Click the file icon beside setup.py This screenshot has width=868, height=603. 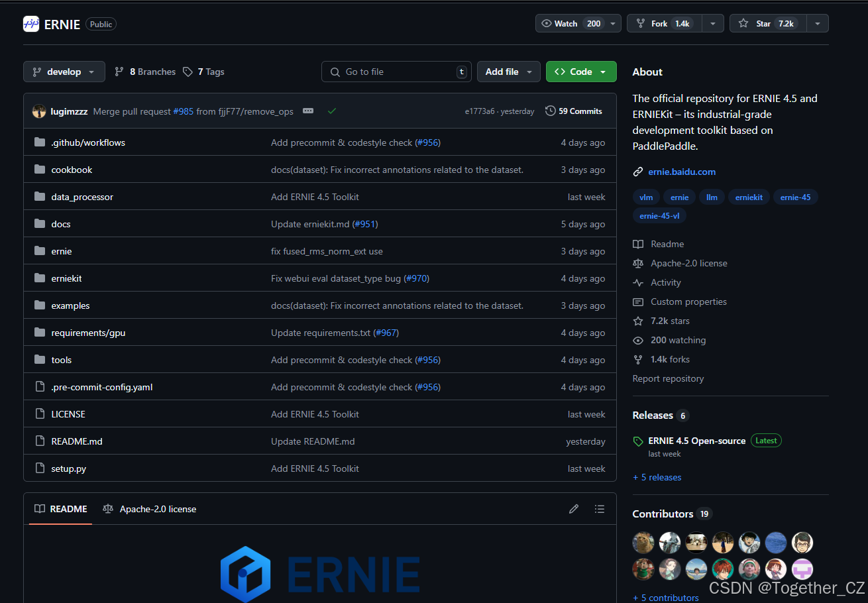40,468
